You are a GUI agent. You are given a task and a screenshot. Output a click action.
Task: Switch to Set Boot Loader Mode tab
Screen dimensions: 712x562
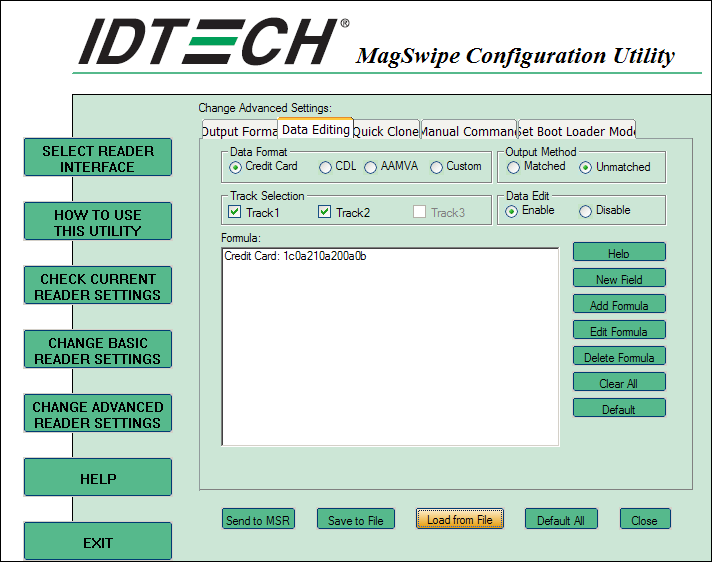click(577, 131)
